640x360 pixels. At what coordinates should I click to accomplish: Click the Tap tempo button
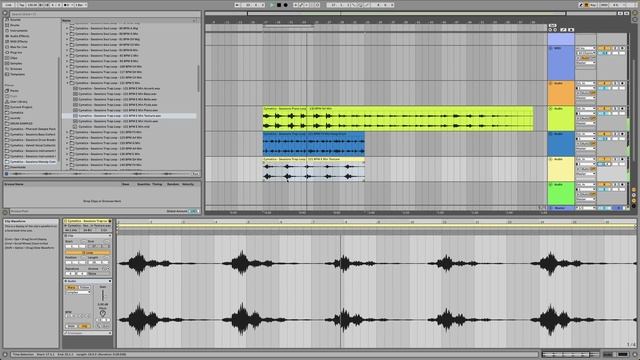point(22,5)
